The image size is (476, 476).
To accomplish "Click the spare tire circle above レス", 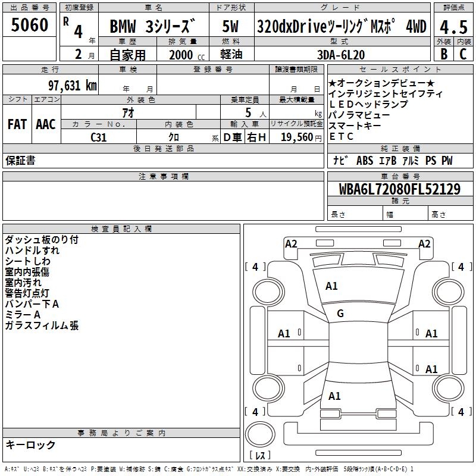I will [260, 435].
